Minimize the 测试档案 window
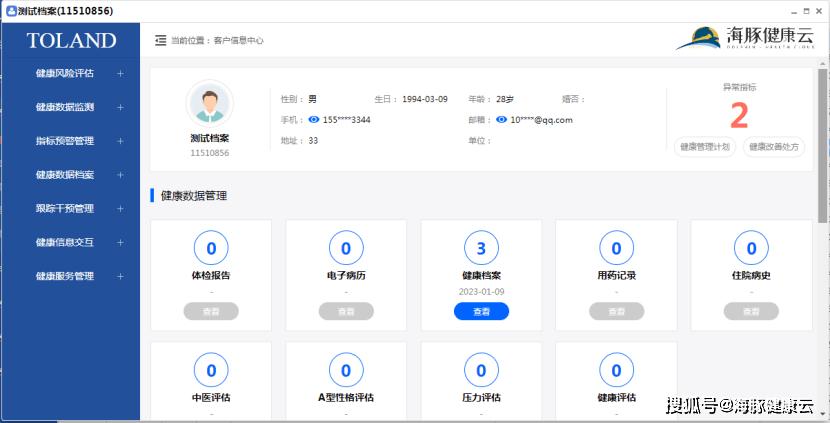The image size is (830, 423). [x=794, y=11]
